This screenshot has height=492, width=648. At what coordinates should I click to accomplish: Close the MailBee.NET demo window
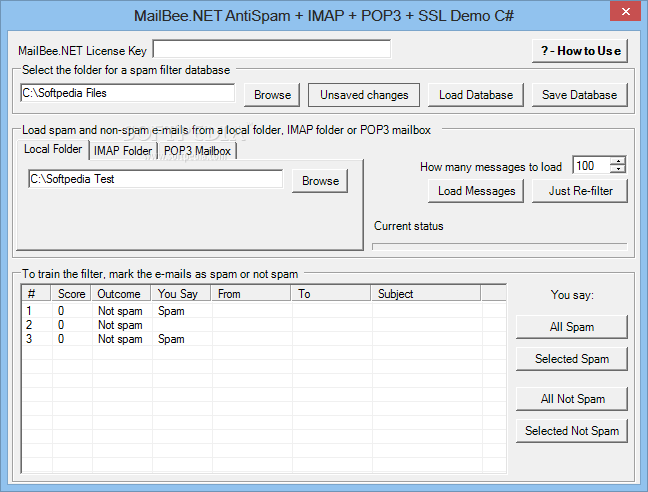point(626,11)
